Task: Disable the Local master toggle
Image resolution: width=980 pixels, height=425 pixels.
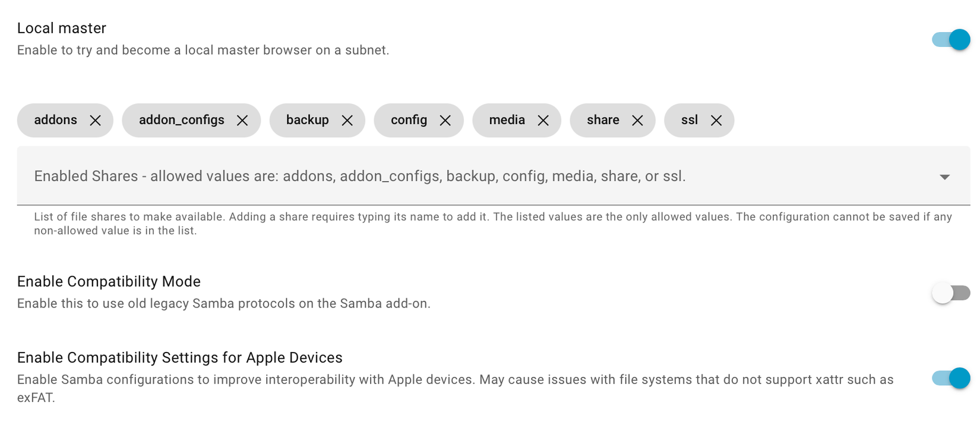Action: 951,40
